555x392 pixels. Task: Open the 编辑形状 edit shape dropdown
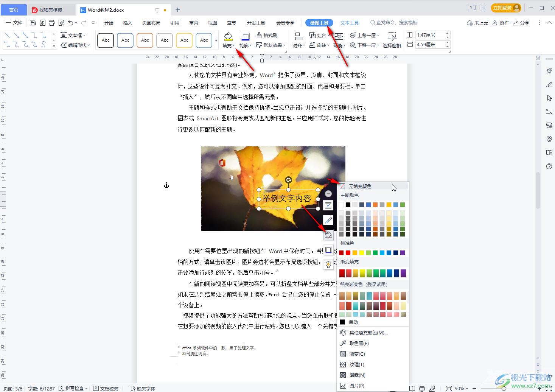coord(75,45)
